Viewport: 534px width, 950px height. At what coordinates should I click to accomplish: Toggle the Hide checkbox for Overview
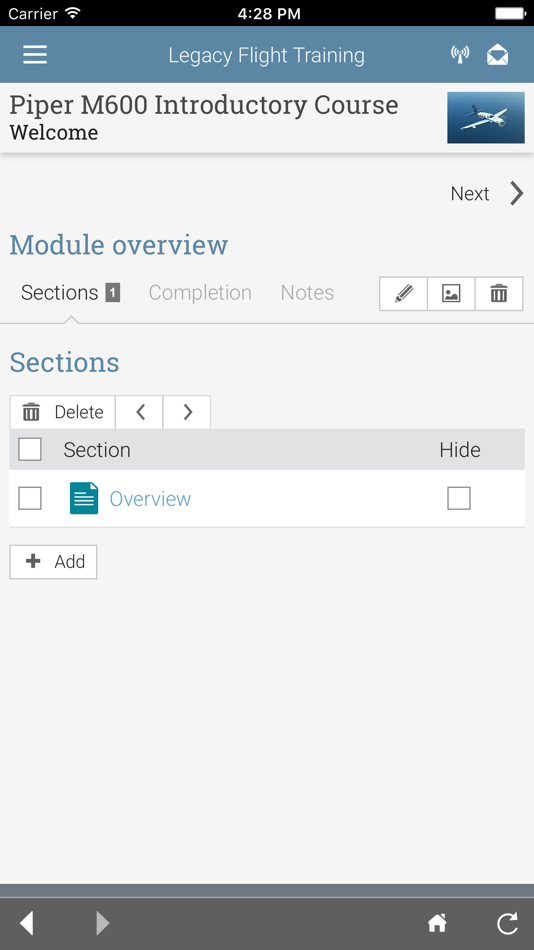pos(459,499)
